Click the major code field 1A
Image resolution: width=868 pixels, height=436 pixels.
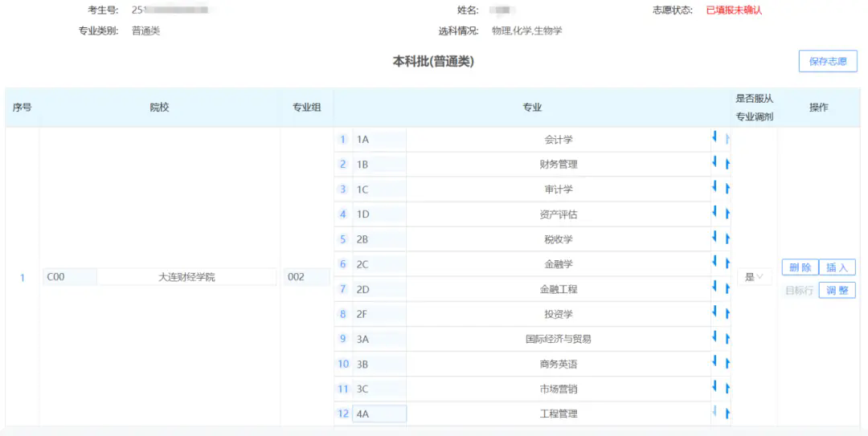pyautogui.click(x=379, y=140)
